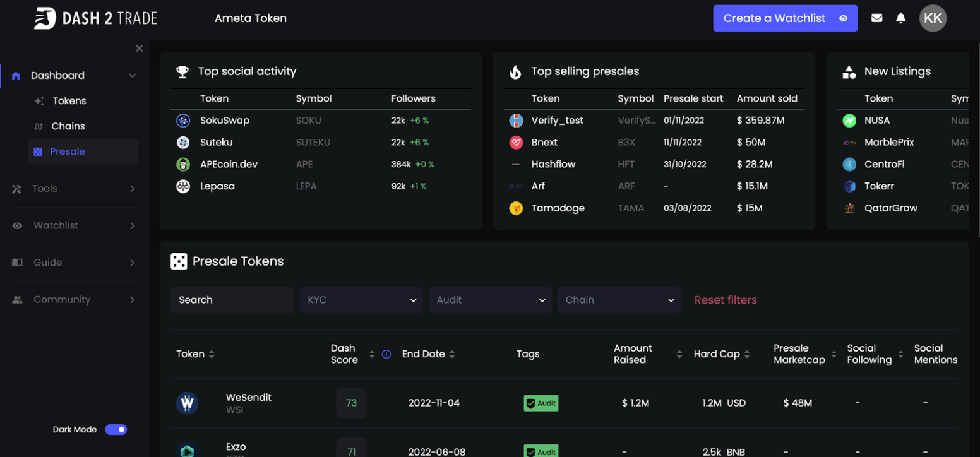Screen dimensions: 980x457
Task: Click the Arf presale logo
Action: (x=516, y=186)
